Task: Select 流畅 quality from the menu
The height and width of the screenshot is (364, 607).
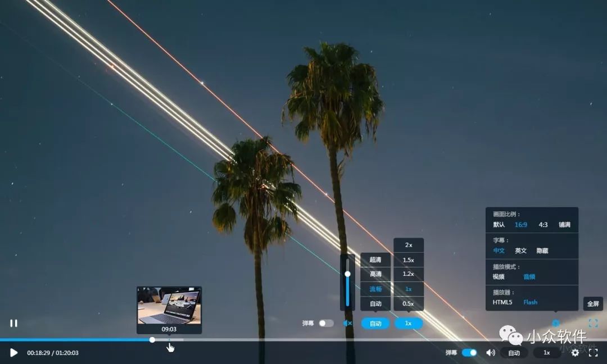Action: coord(375,289)
